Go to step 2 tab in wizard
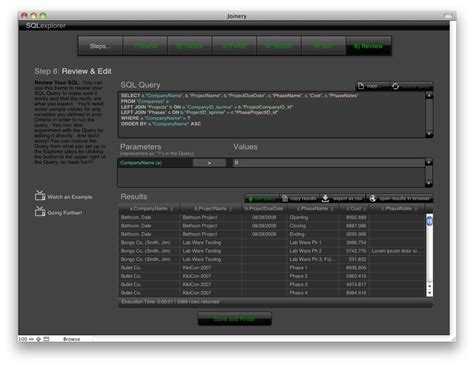Image resolution: width=474 pixels, height=366 pixels. click(x=190, y=46)
